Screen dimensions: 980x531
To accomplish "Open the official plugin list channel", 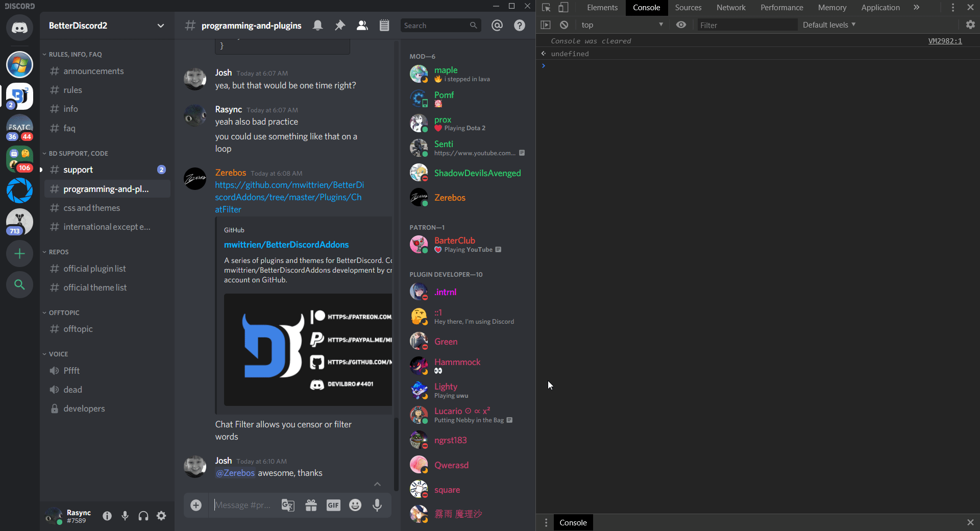I will [107, 269].
